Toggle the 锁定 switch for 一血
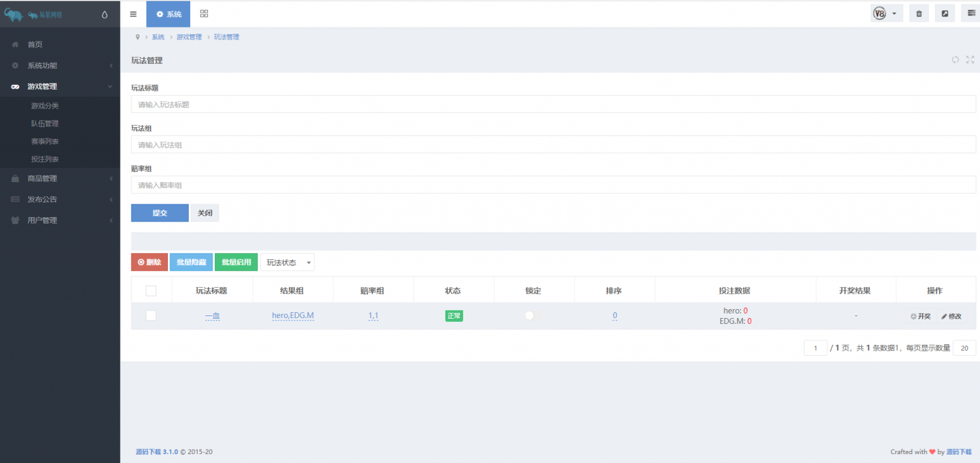The image size is (980, 463). pos(533,315)
